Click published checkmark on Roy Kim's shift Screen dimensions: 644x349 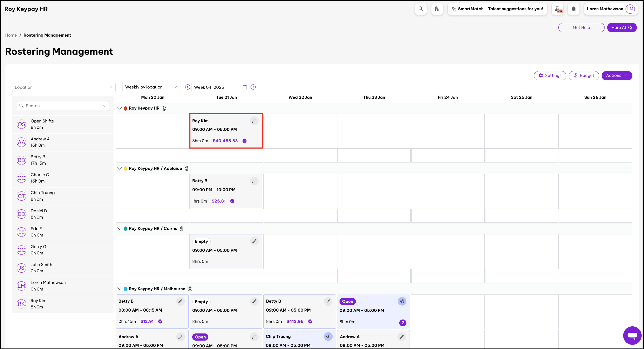point(244,141)
